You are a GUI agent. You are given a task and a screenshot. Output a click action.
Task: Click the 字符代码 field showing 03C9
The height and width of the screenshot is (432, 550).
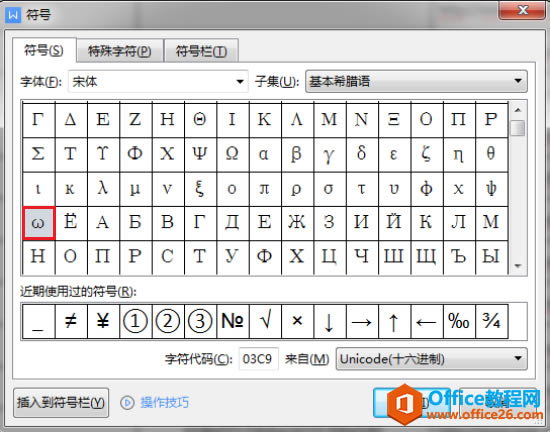pos(259,359)
